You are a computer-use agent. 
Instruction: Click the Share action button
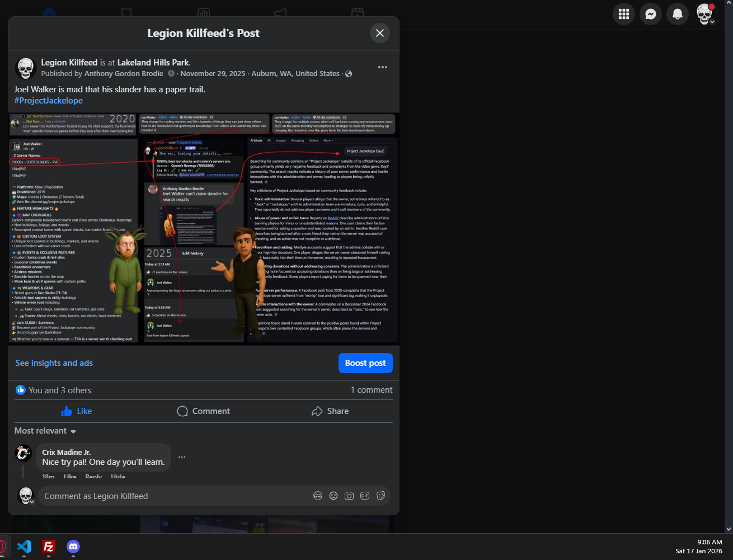[330, 411]
